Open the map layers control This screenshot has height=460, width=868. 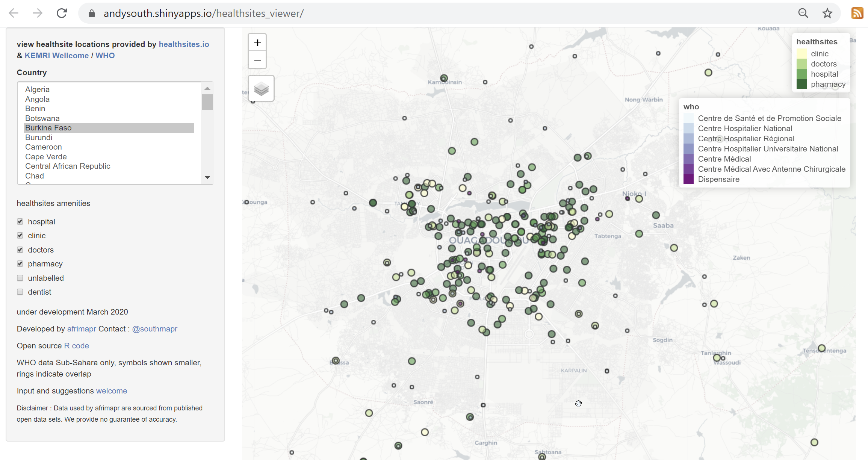click(x=261, y=89)
